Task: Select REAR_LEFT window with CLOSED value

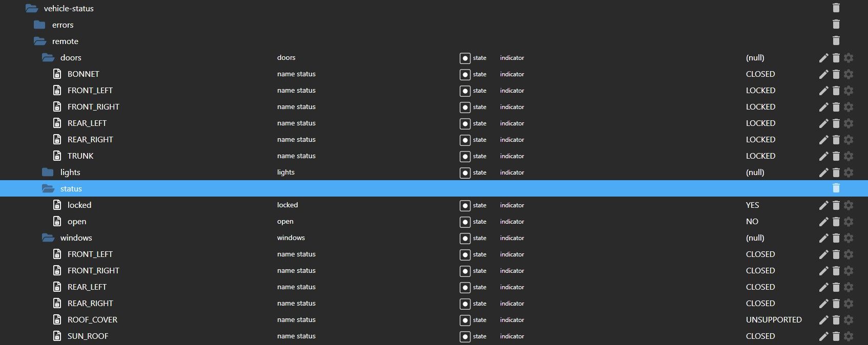Action: click(87, 287)
